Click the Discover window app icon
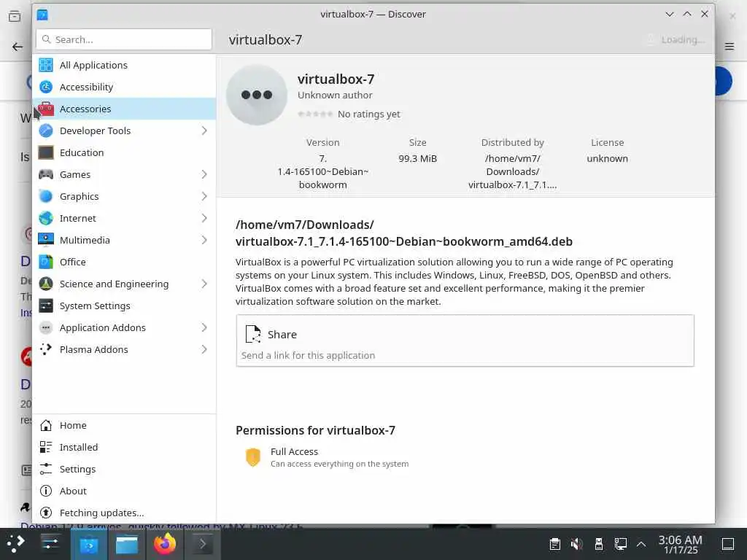The width and height of the screenshot is (747, 560). (42, 15)
